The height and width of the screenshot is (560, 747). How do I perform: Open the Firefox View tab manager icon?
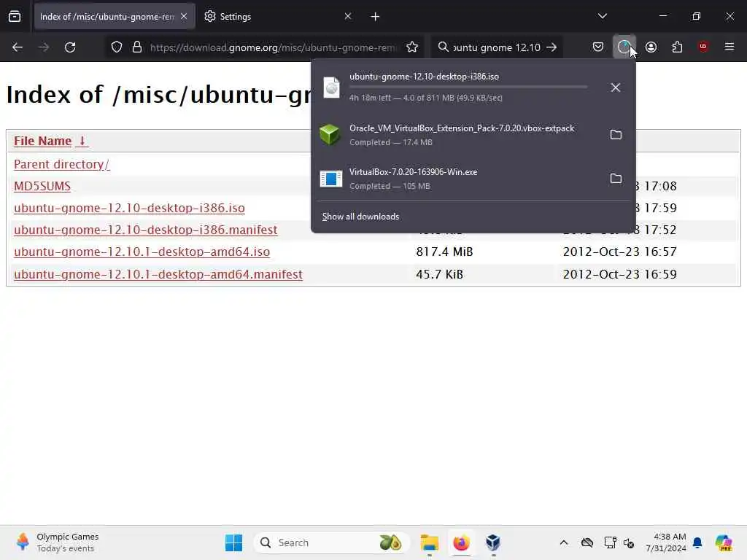click(15, 17)
